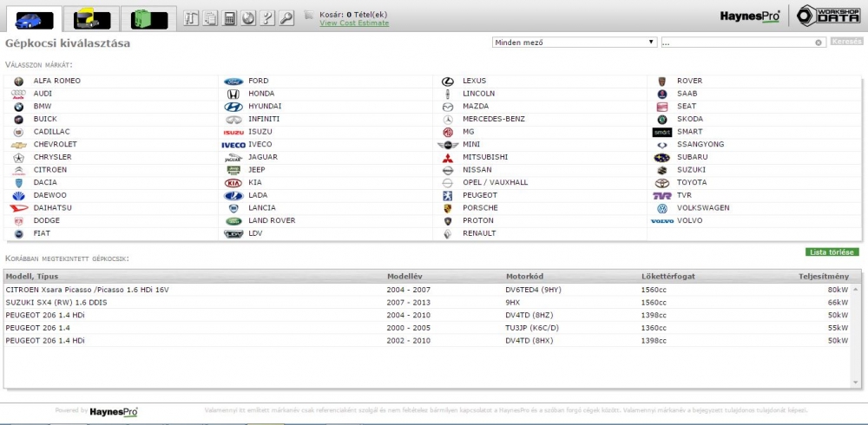Viewport: 868px width, 425px height.
Task: Clear the search field with the X icon
Action: click(819, 42)
